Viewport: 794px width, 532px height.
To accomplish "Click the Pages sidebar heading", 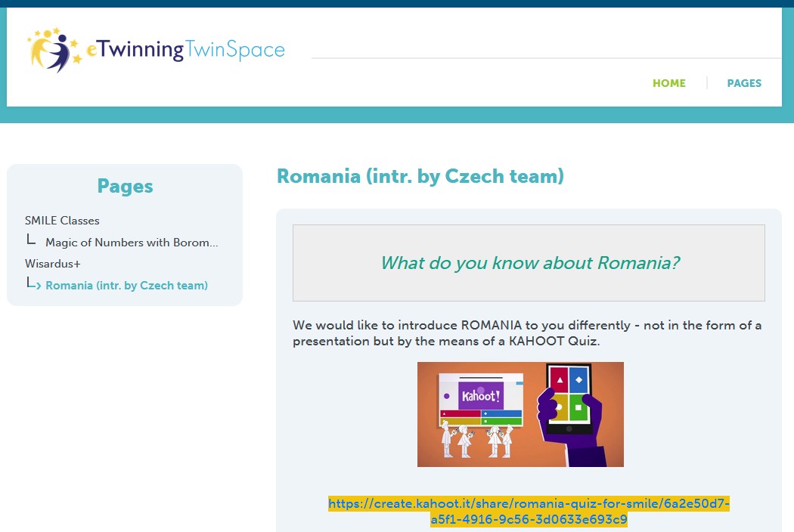I will point(125,186).
